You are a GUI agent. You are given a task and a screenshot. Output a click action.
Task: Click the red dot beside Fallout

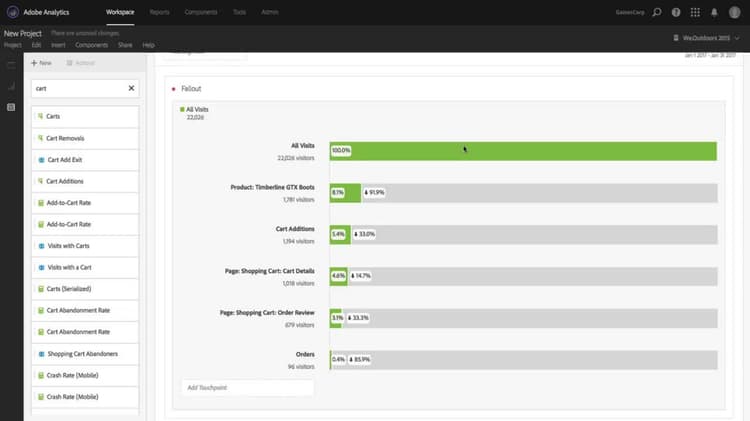pyautogui.click(x=173, y=89)
